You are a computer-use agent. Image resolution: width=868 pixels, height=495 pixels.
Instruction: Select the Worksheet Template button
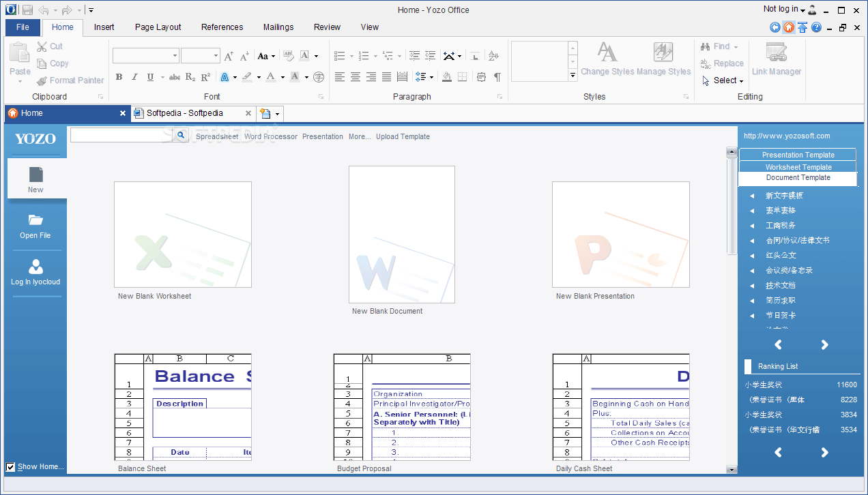coord(798,167)
